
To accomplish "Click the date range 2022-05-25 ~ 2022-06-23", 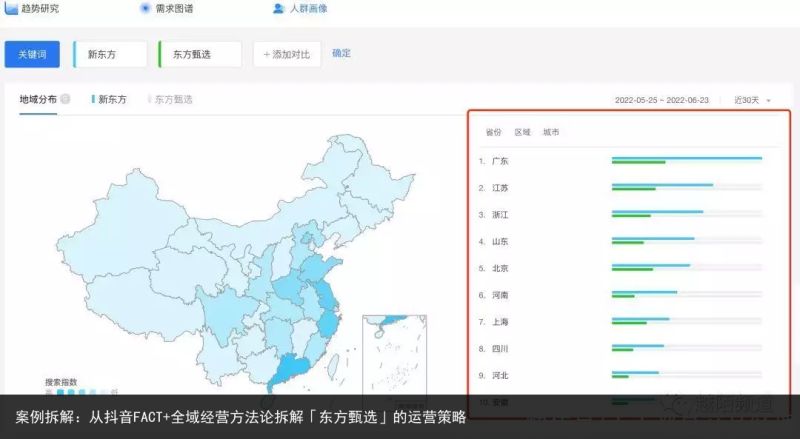I will (662, 100).
